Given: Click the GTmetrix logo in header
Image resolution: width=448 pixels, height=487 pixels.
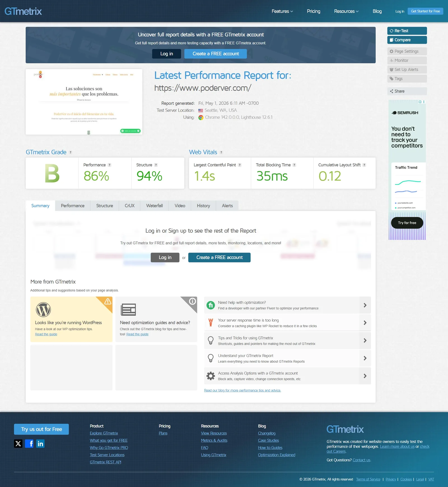Looking at the screenshot, I should (23, 11).
